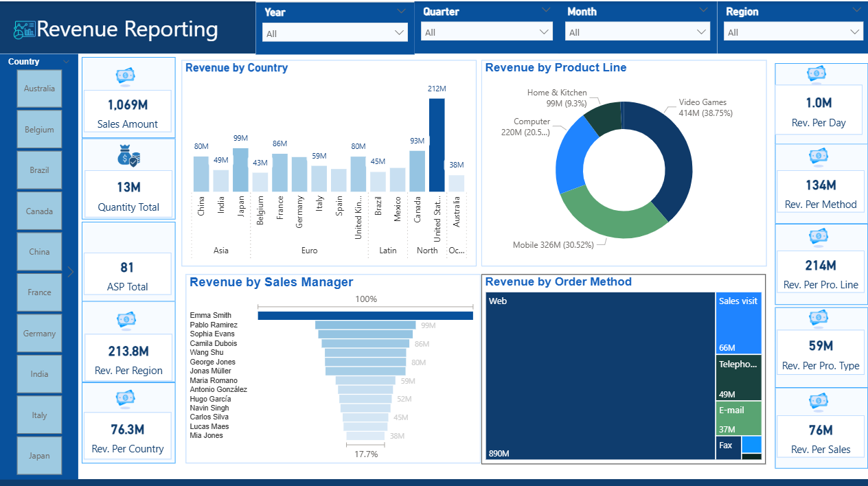Image resolution: width=868 pixels, height=486 pixels.
Task: Click the cash icon above Rev. Per Method
Action: click(818, 157)
